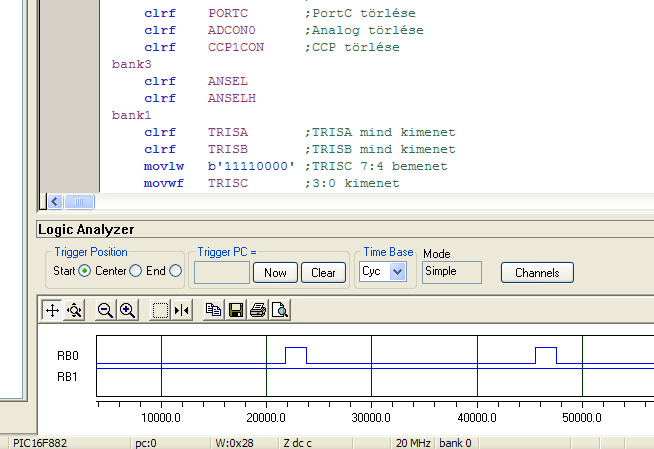Select the dotted rectangle selection tool
654x449 pixels.
click(x=160, y=310)
